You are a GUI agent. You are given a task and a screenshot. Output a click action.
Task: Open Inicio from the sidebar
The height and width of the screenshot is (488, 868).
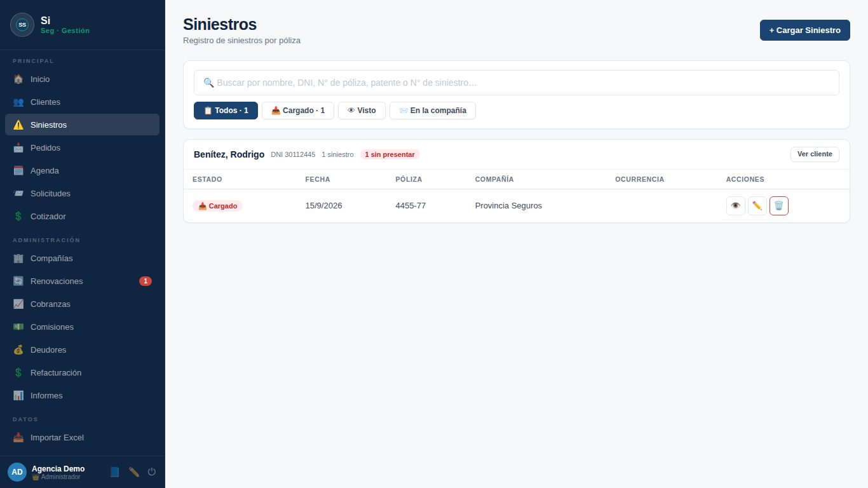pyautogui.click(x=82, y=79)
